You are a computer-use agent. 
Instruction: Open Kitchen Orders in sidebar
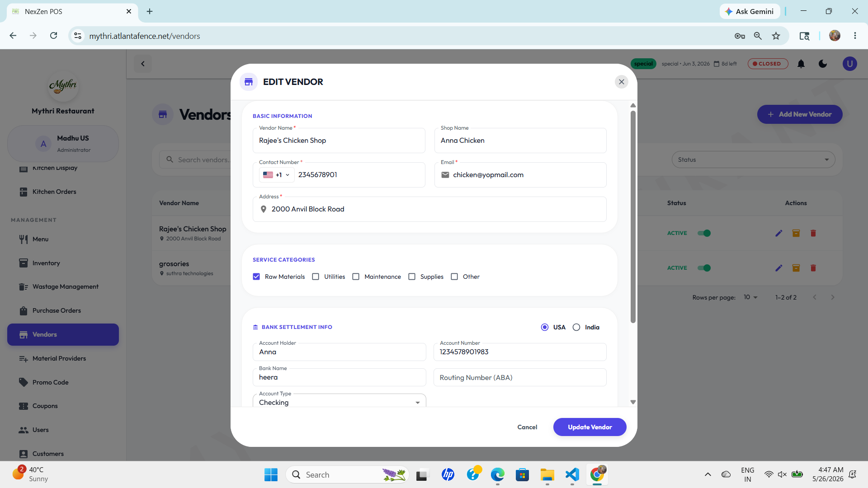click(x=63, y=192)
